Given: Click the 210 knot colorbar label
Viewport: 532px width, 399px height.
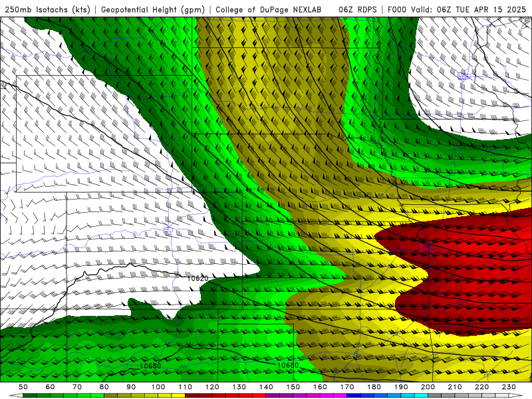Looking at the screenshot, I should (455, 387).
